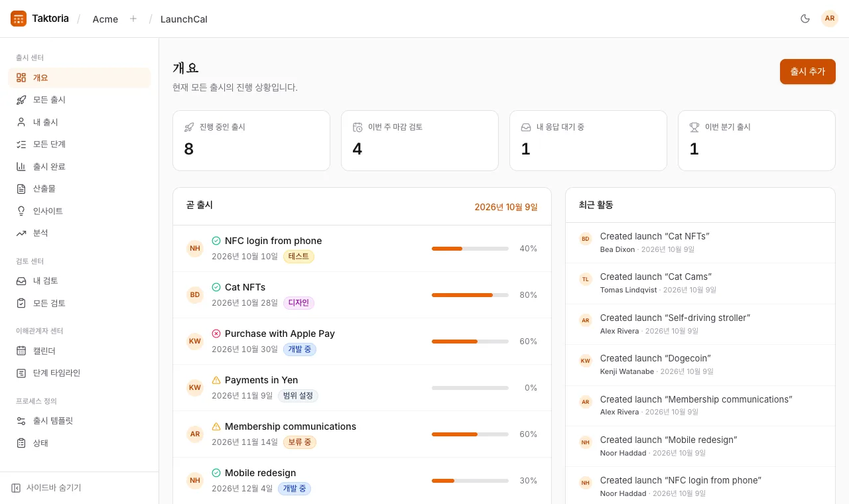Viewport: 849px width, 504px height.
Task: Open Payments in Yen launch
Action: (362, 388)
